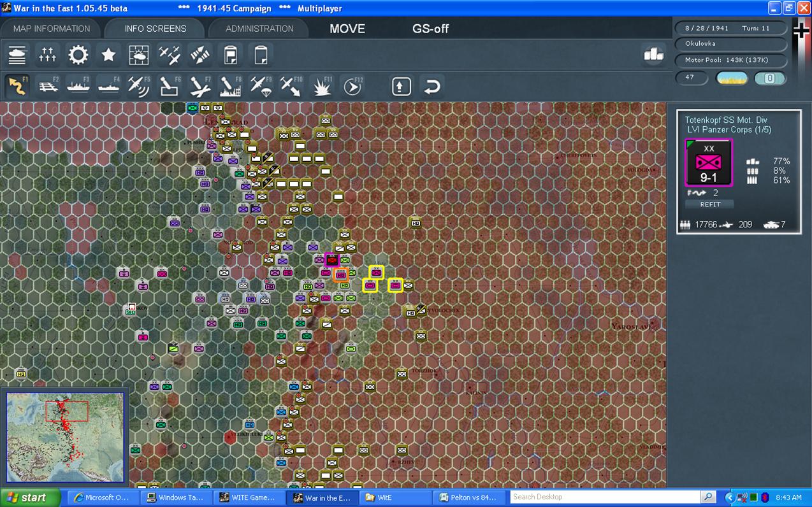Select the F3 naval transport mode icon
Viewport: 812px width, 507px height.
pyautogui.click(x=78, y=85)
